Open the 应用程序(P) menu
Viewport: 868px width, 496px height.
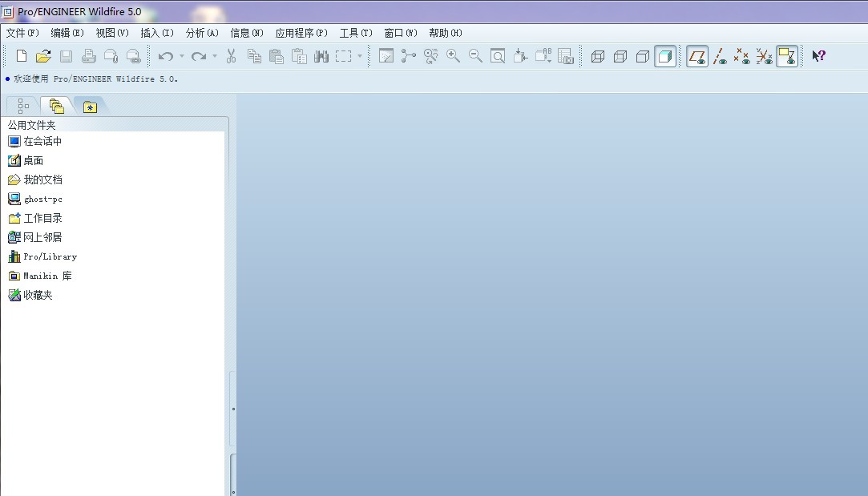point(301,33)
